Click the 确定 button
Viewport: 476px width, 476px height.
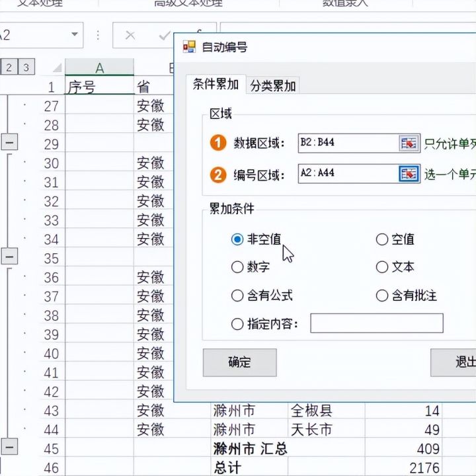(239, 362)
